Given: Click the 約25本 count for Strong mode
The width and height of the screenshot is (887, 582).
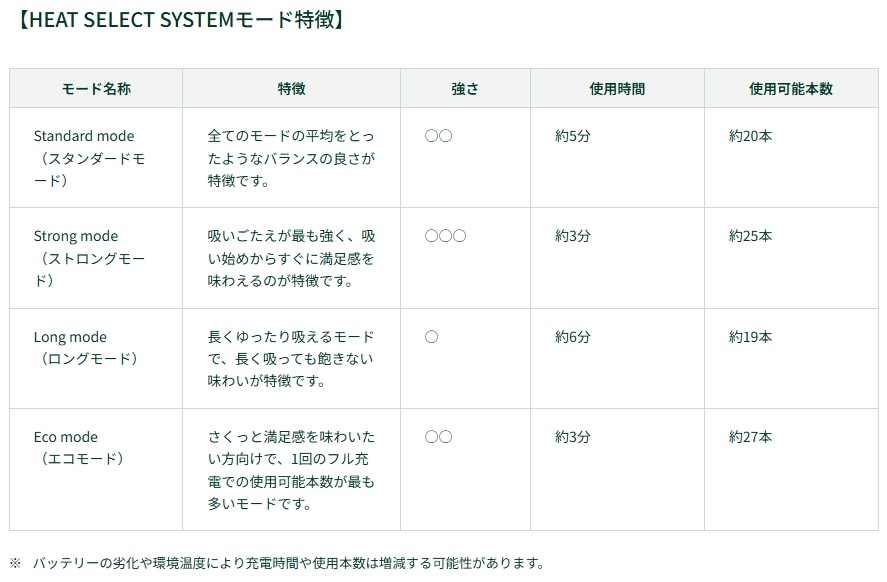Looking at the screenshot, I should tap(750, 236).
